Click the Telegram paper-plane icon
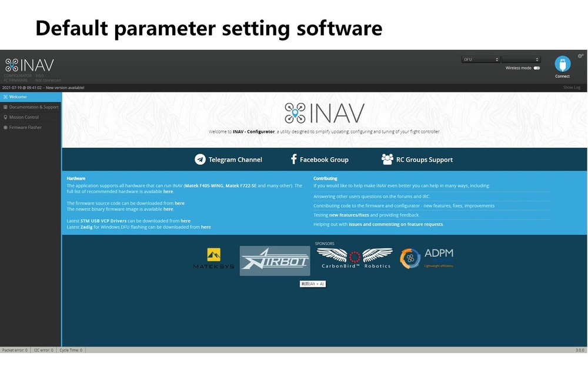This screenshot has height=379, width=588. pyautogui.click(x=201, y=159)
